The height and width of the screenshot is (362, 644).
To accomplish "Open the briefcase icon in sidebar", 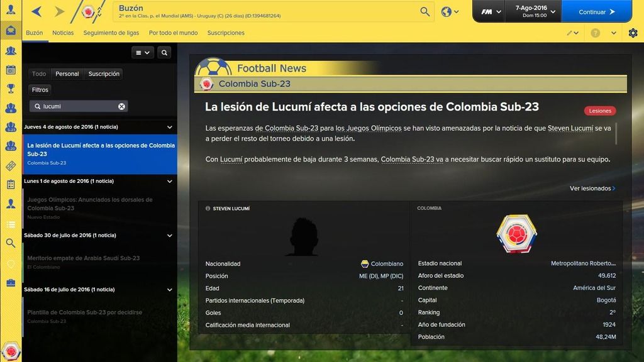I will [11, 283].
